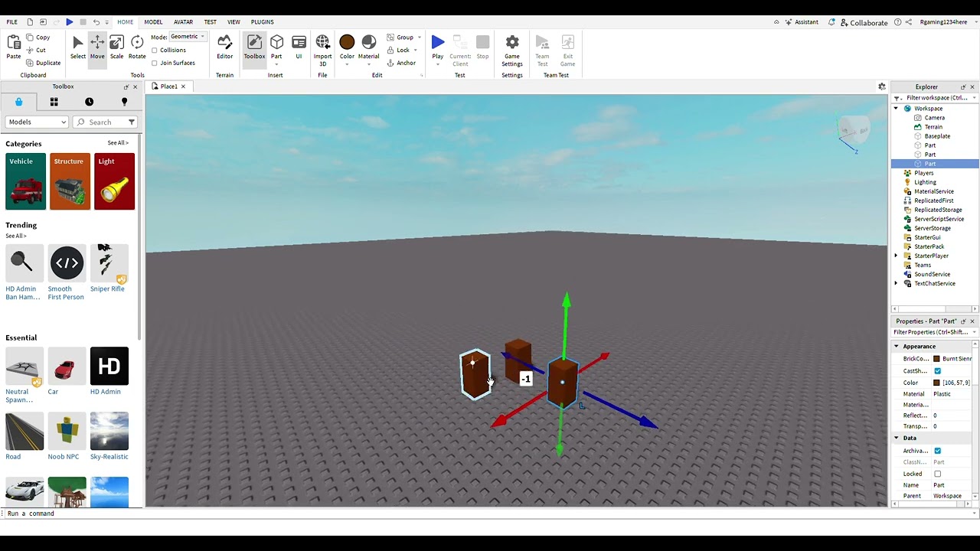Viewport: 980px width, 551px height.
Task: Select the Vehicle category thumbnail
Action: [x=25, y=181]
